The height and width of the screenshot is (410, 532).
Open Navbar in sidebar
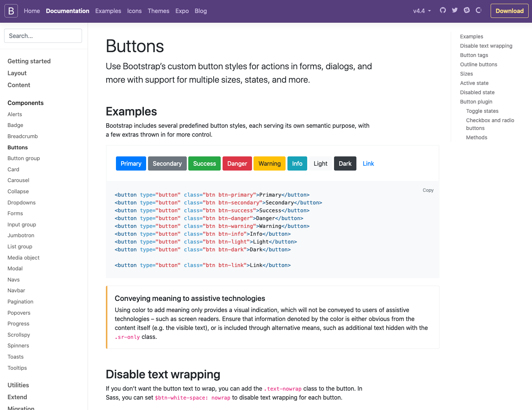(16, 290)
